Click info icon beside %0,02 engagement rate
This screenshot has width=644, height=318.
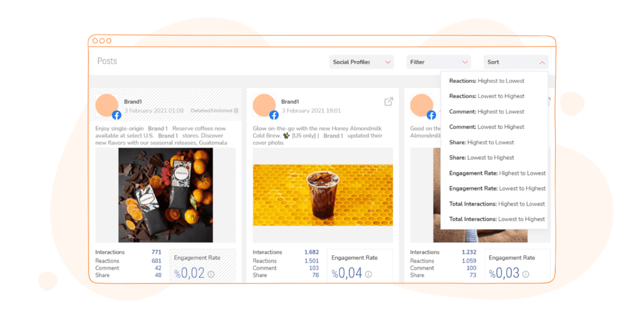tap(211, 274)
